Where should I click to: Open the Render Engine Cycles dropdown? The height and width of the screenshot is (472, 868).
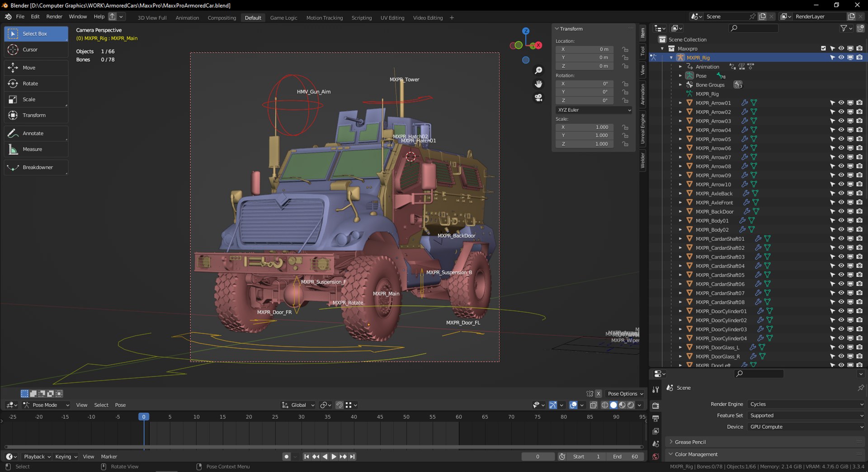tap(806, 404)
